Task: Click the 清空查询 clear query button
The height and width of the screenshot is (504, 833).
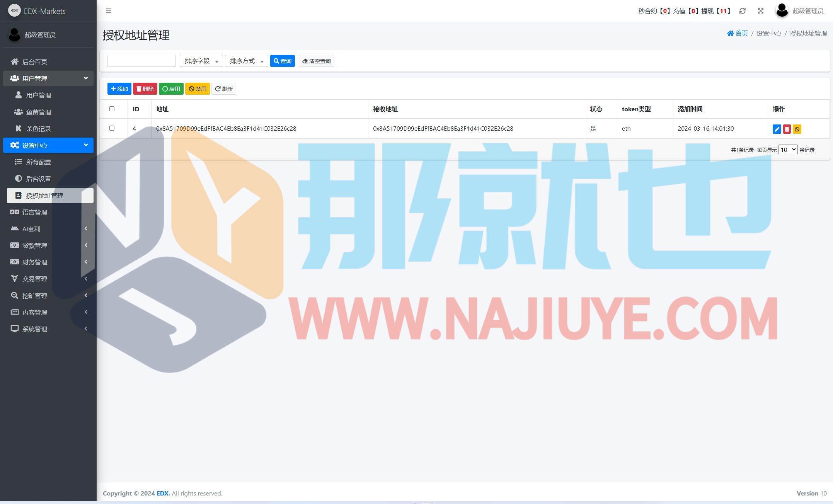Action: coord(316,61)
